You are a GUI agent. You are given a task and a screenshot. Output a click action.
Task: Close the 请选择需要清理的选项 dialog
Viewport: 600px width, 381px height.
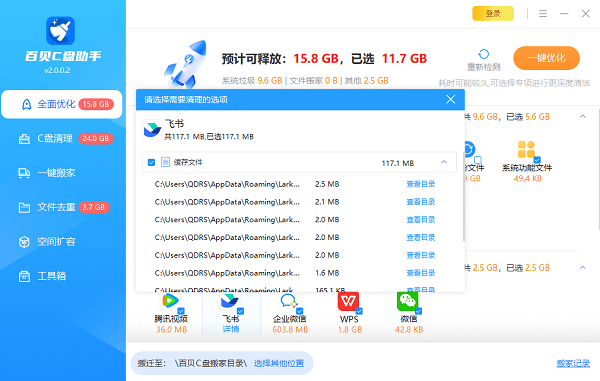(451, 99)
